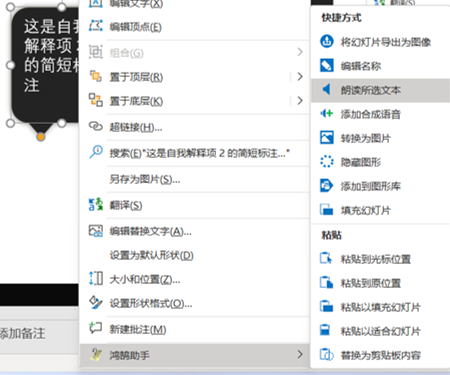Viewport: 450px width, 375px height.
Task: Click the 编辑顶点(E) icon
Action: point(96,26)
